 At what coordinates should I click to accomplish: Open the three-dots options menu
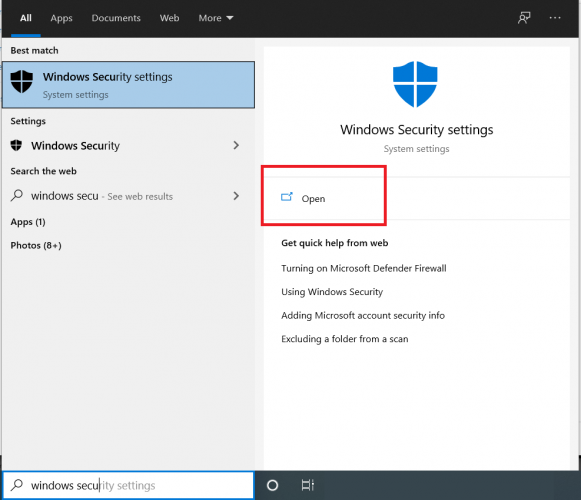[x=555, y=18]
